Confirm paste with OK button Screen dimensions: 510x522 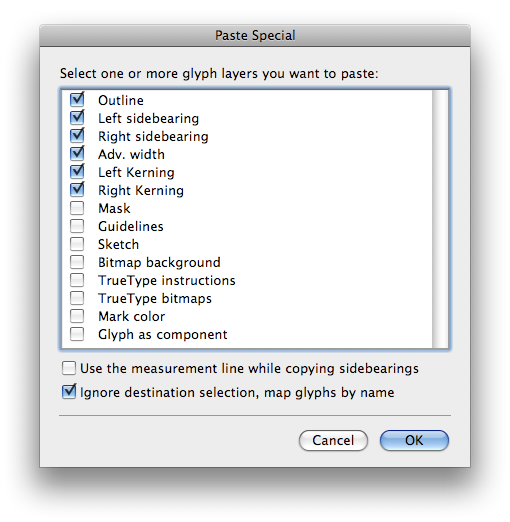pos(414,440)
